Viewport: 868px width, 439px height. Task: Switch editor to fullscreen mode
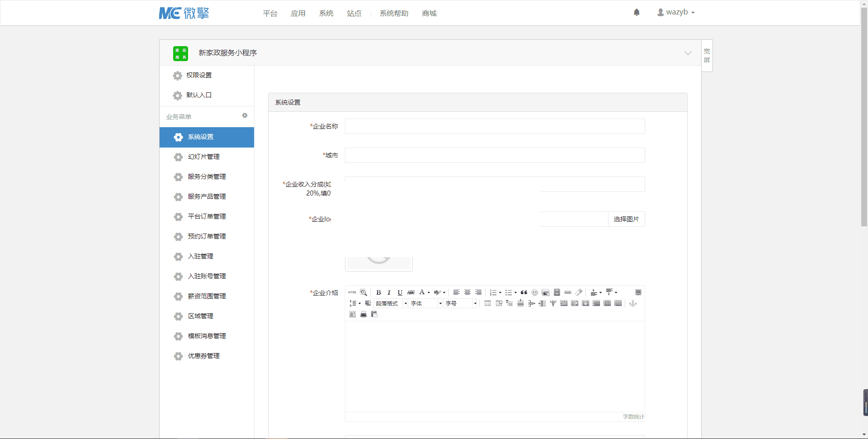pos(638,292)
